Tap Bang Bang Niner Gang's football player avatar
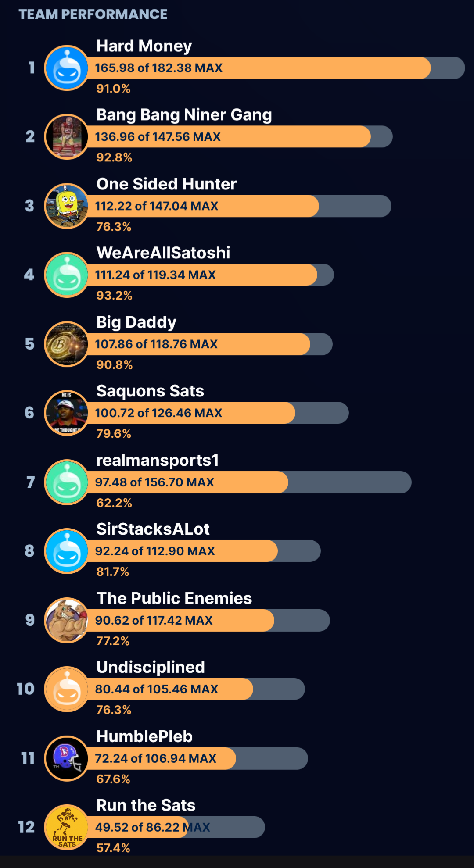 [67, 137]
